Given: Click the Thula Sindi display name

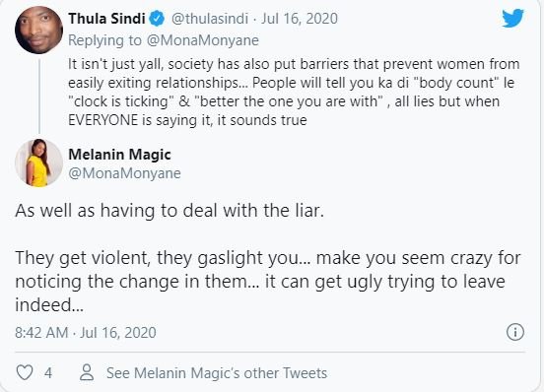Looking at the screenshot, I should pyautogui.click(x=106, y=19).
